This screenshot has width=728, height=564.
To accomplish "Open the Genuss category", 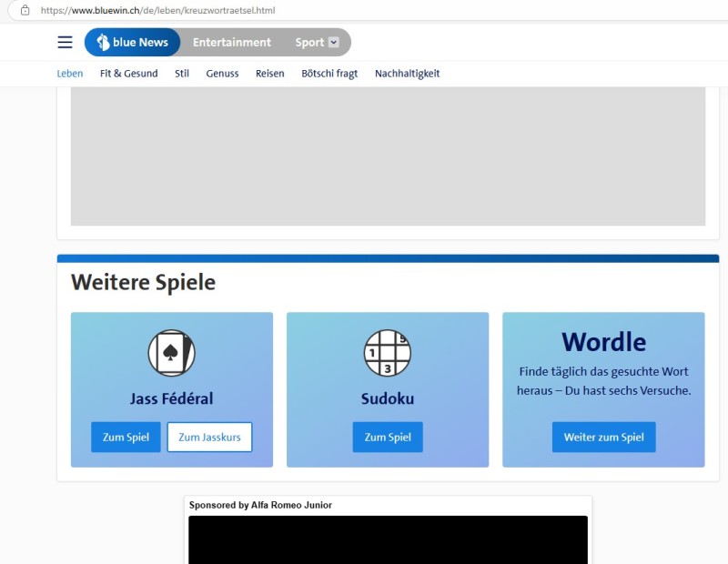I will tap(222, 74).
